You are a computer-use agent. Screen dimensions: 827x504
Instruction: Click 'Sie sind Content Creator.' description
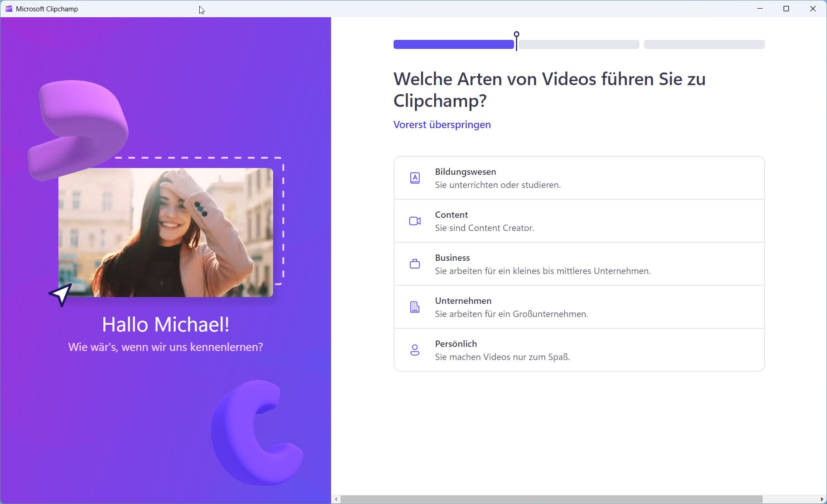tap(485, 228)
